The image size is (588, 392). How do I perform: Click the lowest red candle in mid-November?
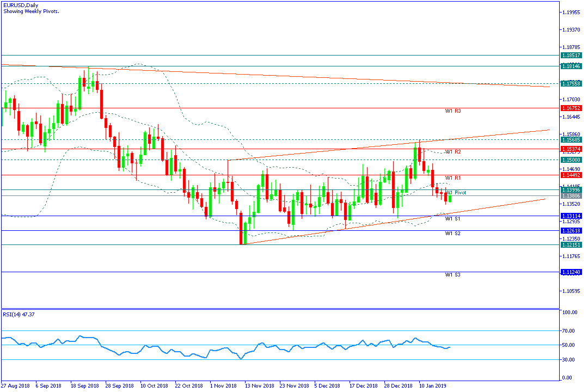[241, 229]
